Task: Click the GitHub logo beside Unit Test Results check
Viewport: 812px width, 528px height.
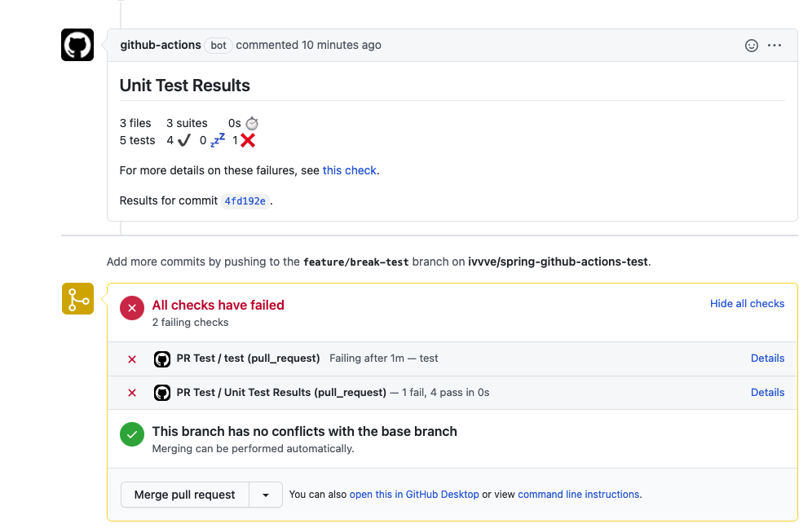Action: pyautogui.click(x=162, y=393)
